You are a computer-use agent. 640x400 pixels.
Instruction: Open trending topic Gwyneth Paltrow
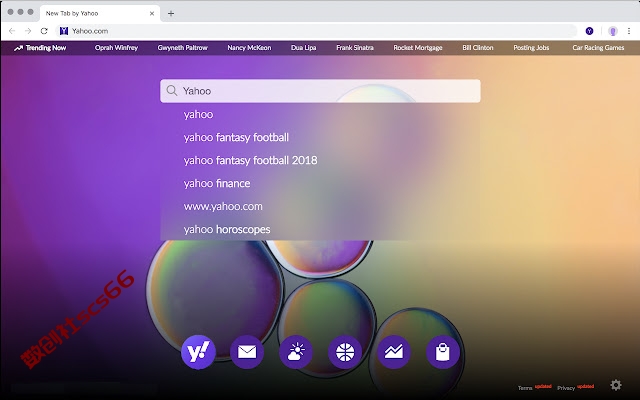[x=182, y=48]
